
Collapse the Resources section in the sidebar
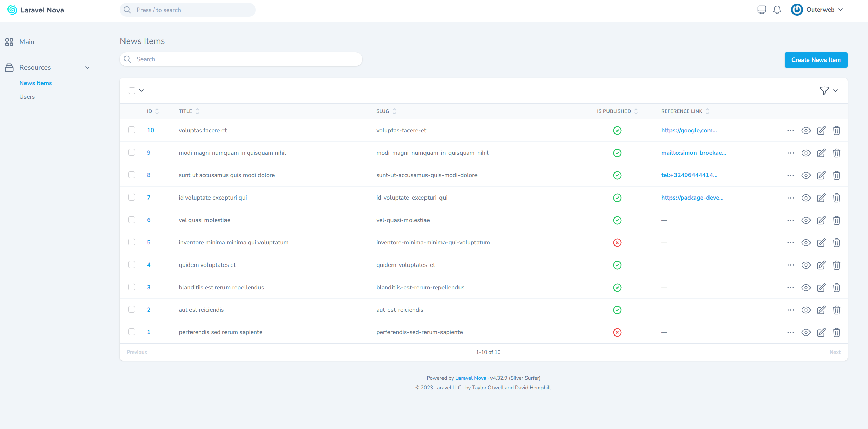tap(87, 67)
